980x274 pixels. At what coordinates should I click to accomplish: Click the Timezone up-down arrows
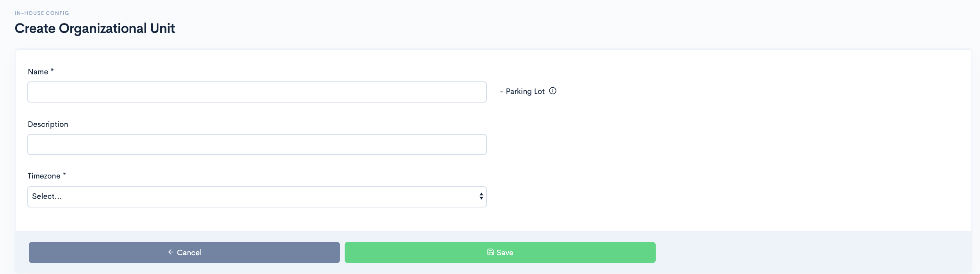pos(481,196)
